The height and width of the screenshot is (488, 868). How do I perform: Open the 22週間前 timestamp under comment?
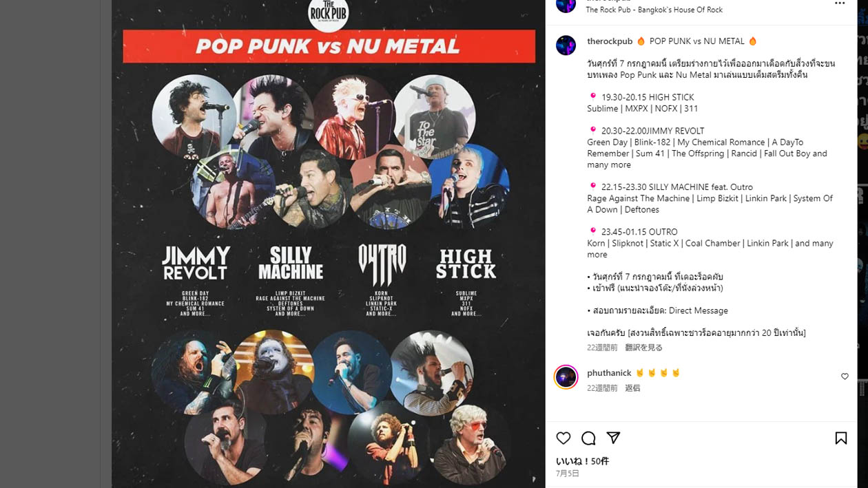(602, 388)
